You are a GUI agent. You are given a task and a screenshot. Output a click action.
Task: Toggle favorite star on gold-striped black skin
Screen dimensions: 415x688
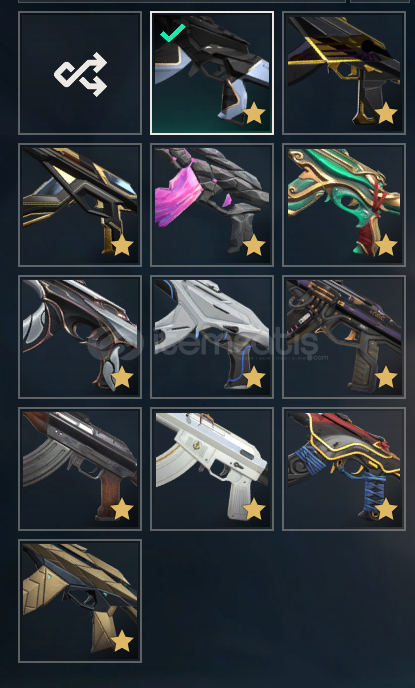[386, 114]
